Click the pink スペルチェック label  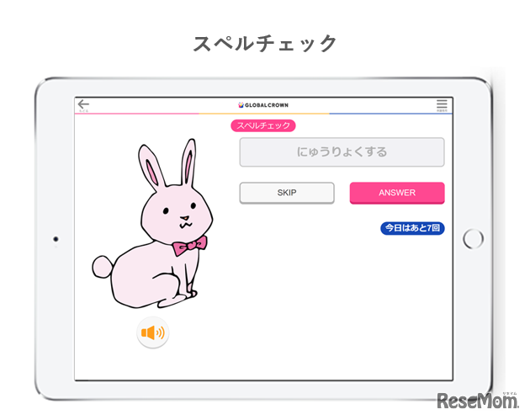click(263, 125)
